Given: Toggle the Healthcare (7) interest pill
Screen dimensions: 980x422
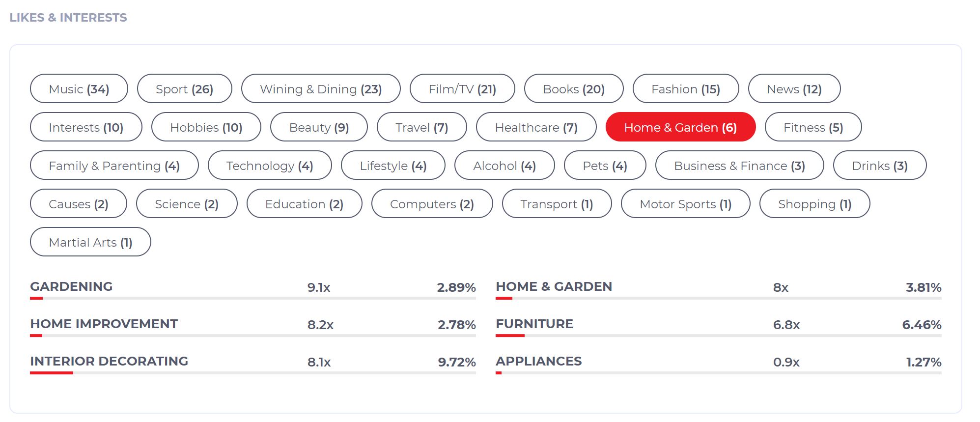Looking at the screenshot, I should (x=535, y=127).
